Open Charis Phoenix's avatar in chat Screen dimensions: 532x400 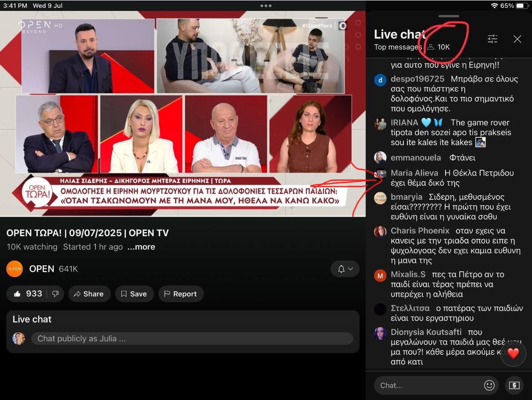tap(380, 232)
